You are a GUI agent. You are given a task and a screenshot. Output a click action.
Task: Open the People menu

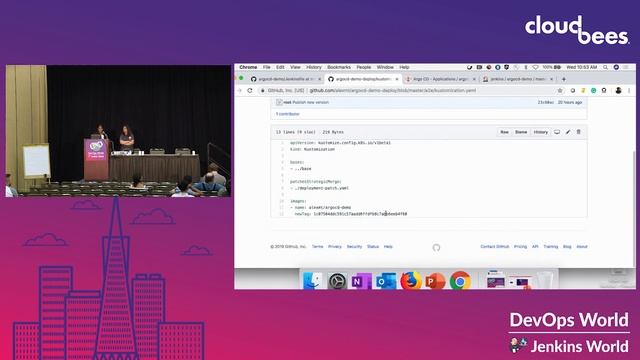coord(364,67)
